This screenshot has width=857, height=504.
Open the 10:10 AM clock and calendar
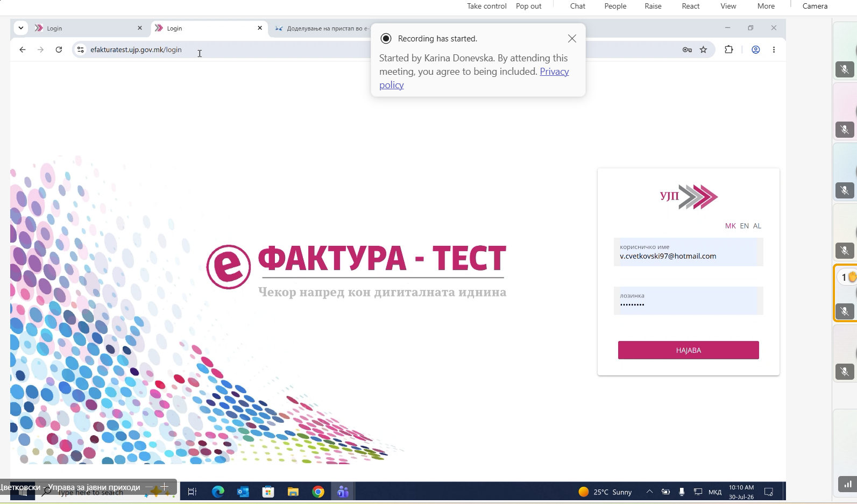[x=741, y=492]
